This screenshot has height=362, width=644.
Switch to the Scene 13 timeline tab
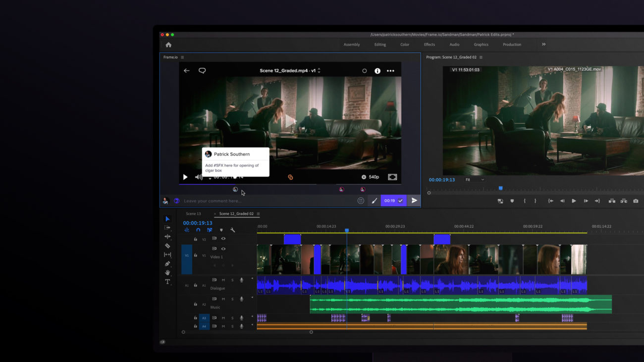[x=193, y=213]
